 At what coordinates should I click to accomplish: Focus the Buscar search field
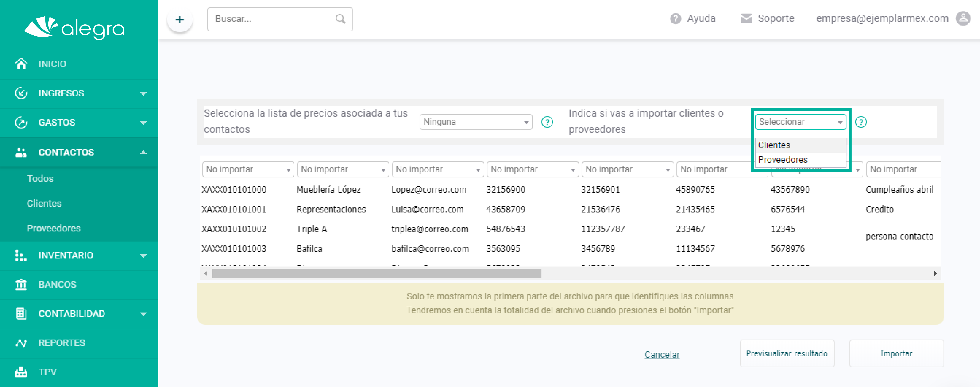[280, 19]
